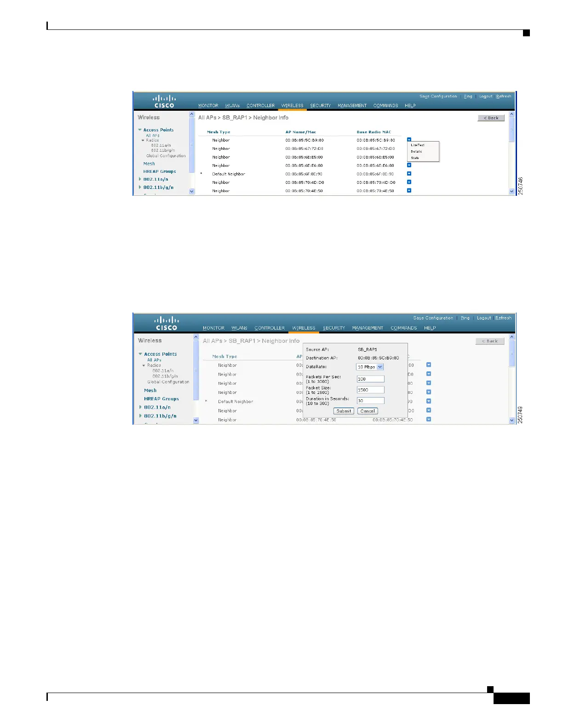Select All APs in popup-menu screenshot sidebar
Screen dimensions: 563x728
(x=153, y=136)
